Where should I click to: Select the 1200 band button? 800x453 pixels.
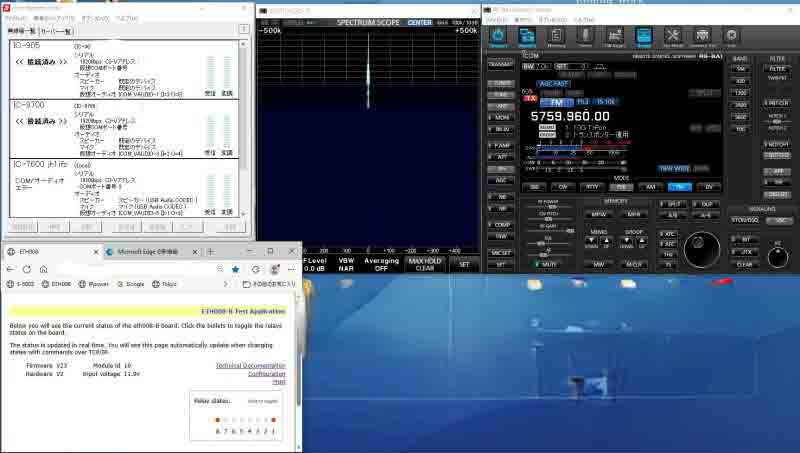741,93
